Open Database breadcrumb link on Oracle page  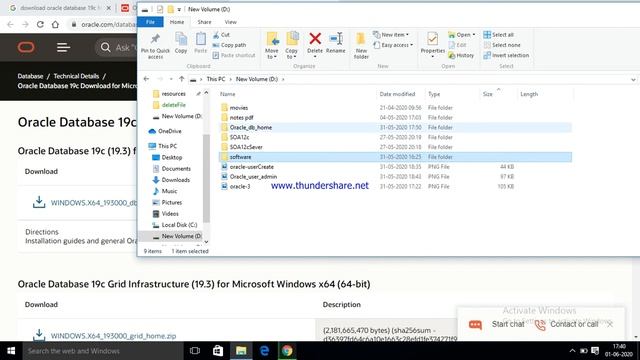point(30,76)
